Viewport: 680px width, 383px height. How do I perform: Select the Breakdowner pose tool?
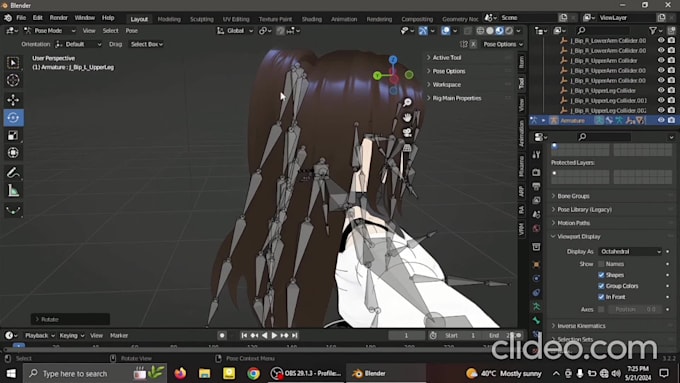pyautogui.click(x=13, y=210)
